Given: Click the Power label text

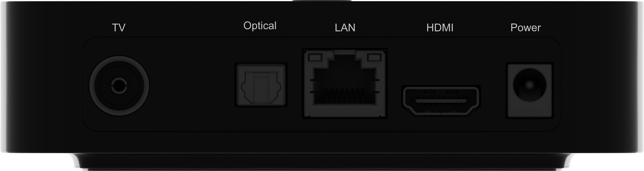Looking at the screenshot, I should click(525, 27).
